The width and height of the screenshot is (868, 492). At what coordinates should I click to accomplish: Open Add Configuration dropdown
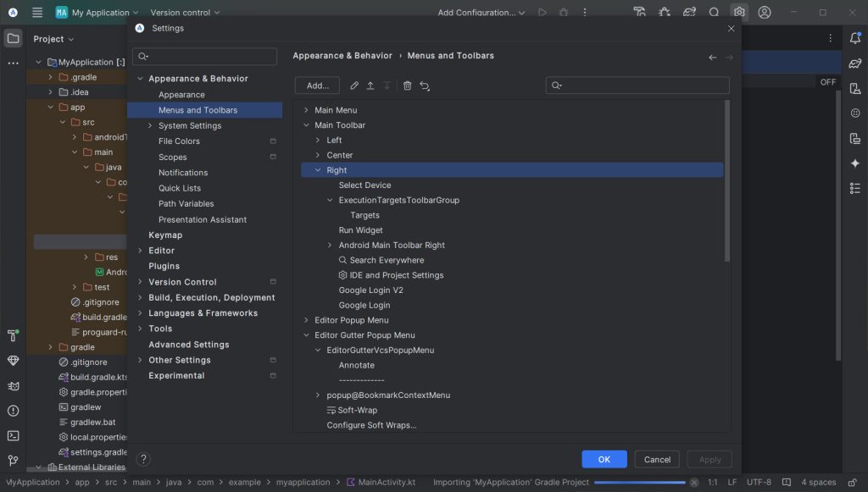pyautogui.click(x=481, y=12)
